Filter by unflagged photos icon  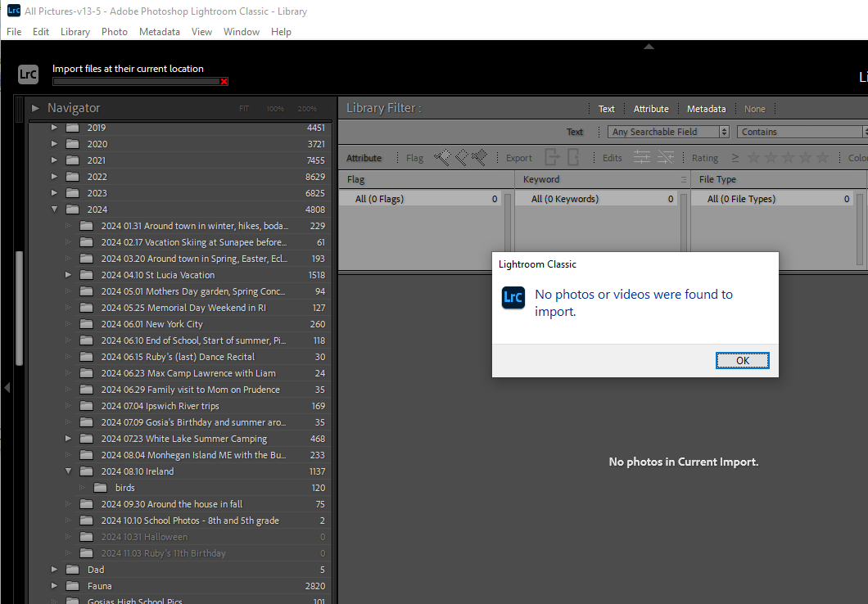pyautogui.click(x=462, y=156)
